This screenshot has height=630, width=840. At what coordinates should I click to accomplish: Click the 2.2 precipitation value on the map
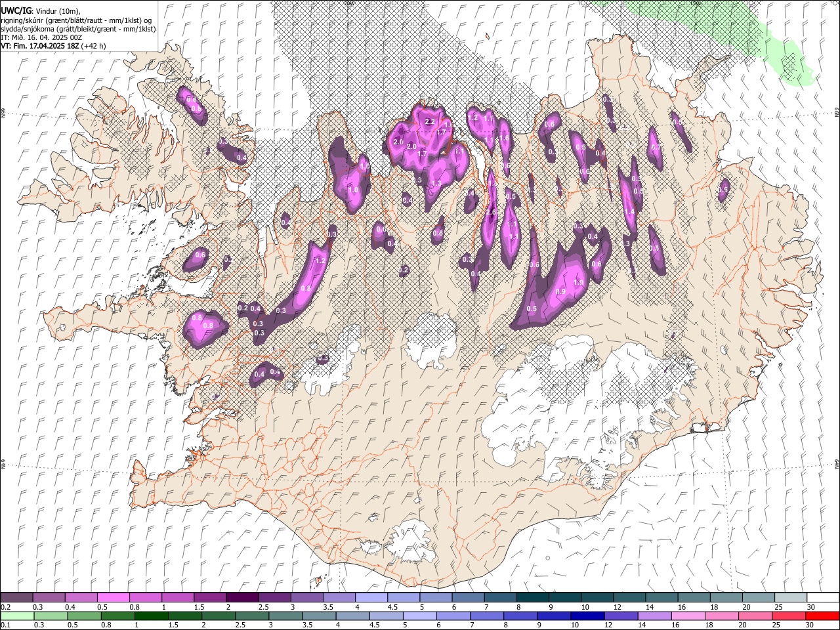click(430, 121)
